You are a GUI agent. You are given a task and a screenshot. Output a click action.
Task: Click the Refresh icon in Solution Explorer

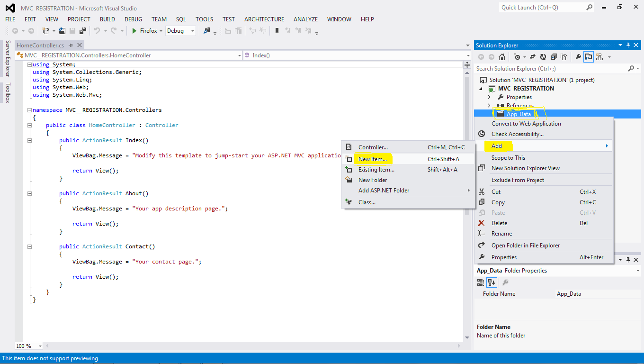click(x=543, y=57)
